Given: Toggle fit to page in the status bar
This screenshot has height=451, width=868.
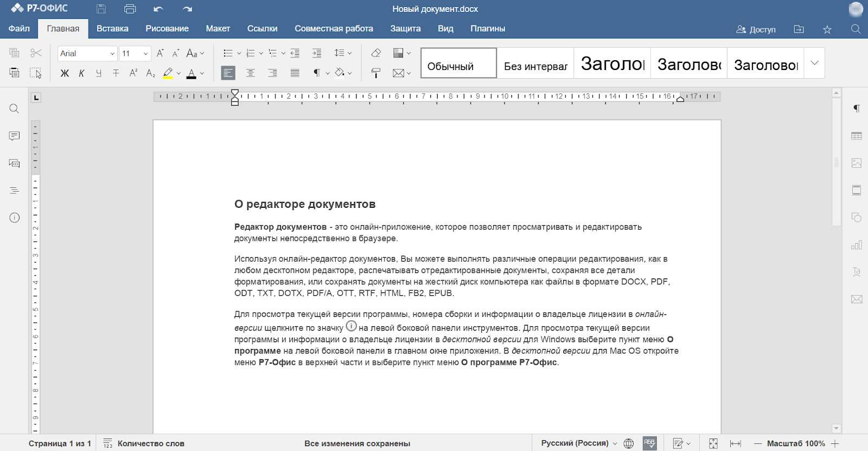Looking at the screenshot, I should point(713,443).
